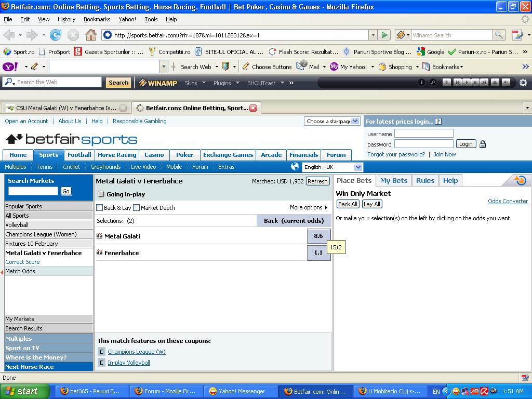Click Metal Galati back odds 8.6
Viewport: 532px width, 399px height.
[x=318, y=236]
